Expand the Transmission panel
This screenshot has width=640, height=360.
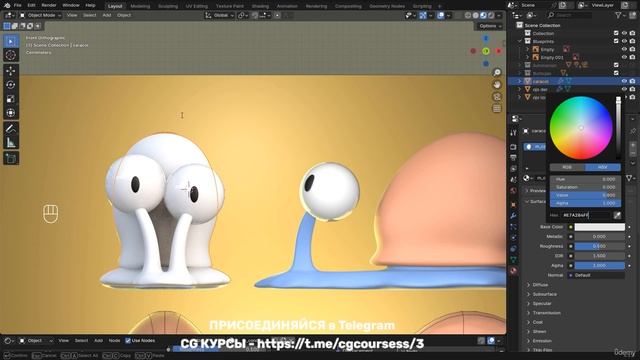point(546,313)
